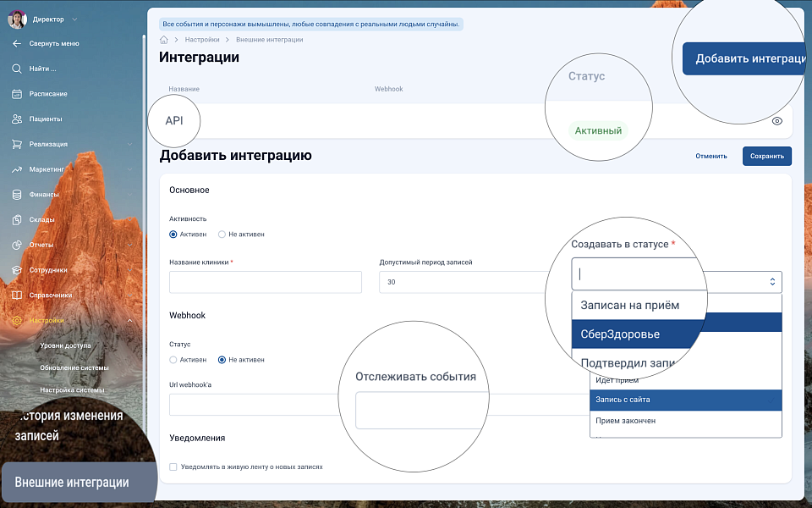
Task: Enable new records live feed notification checkbox
Action: tap(173, 467)
